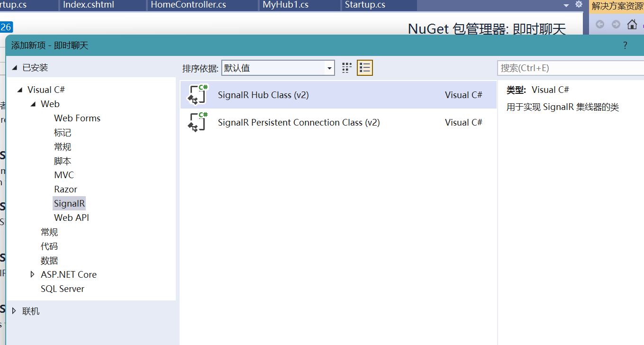Click the 解决方案资源 panel title

617,6
